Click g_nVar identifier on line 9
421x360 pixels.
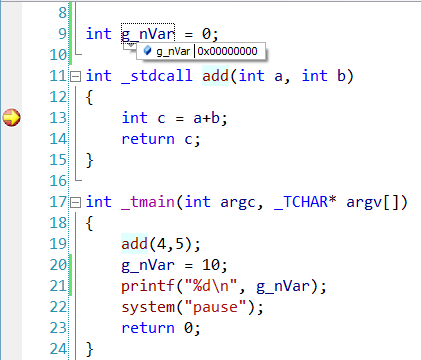[148, 34]
